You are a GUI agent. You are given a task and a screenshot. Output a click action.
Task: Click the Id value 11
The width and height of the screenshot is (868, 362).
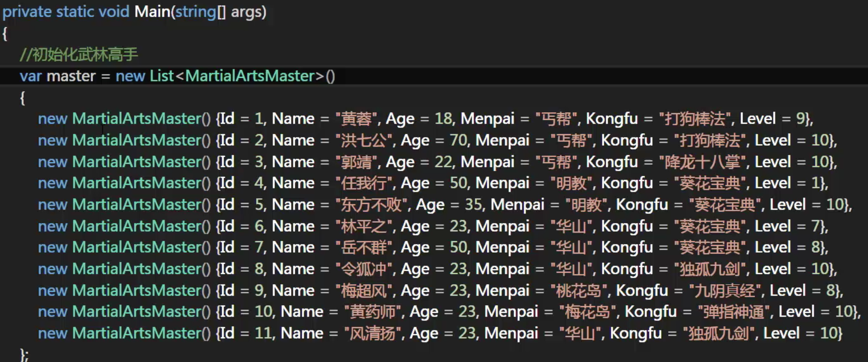(263, 333)
